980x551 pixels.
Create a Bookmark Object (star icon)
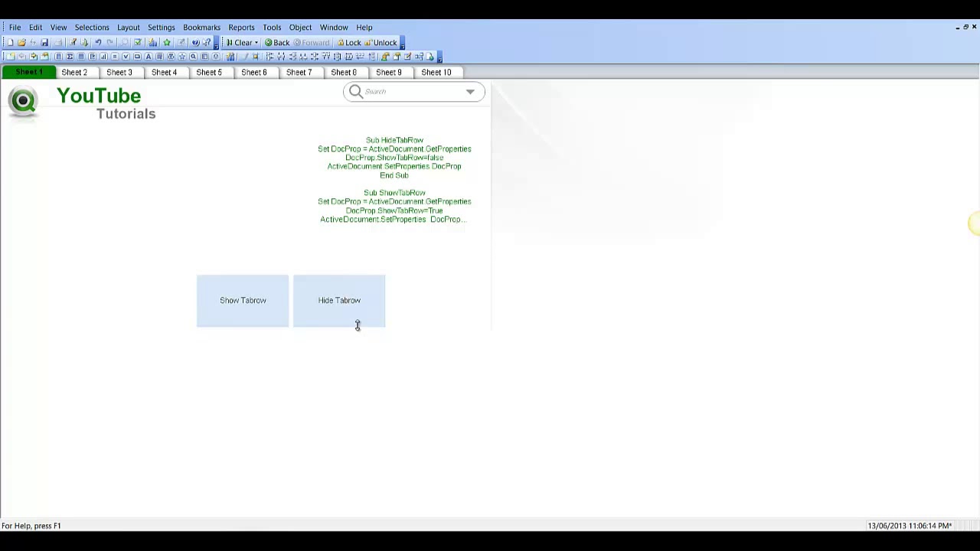[x=181, y=57]
